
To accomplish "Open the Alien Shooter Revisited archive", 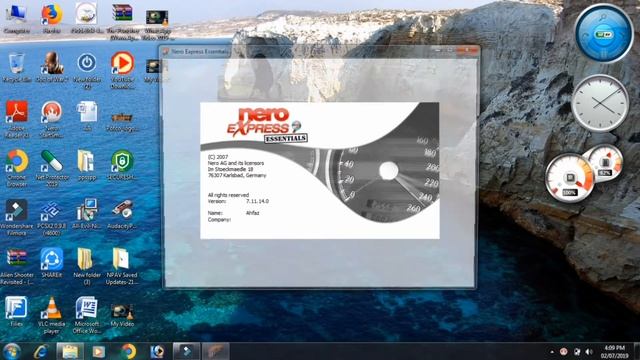I will [x=16, y=266].
